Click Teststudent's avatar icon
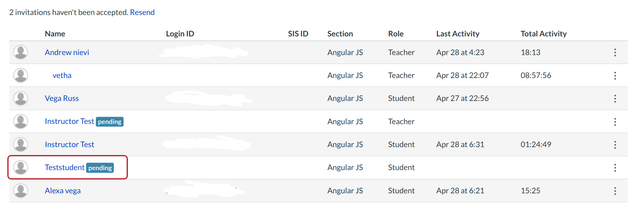 pyautogui.click(x=21, y=167)
